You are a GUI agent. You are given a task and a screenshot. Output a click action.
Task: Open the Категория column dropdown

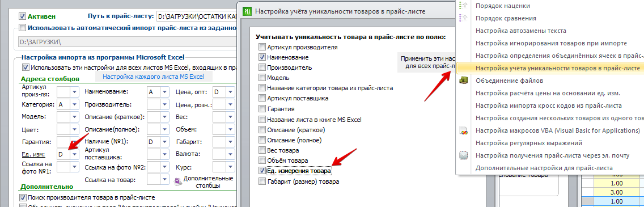pos(74,104)
